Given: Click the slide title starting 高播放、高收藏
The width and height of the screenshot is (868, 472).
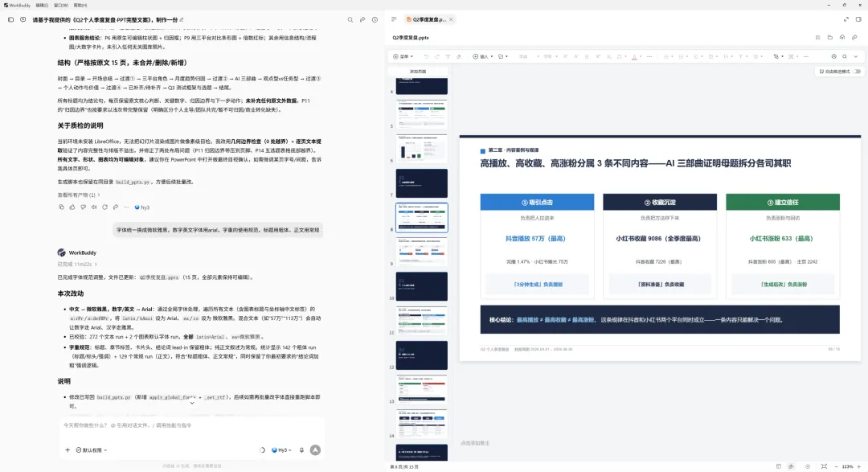Looking at the screenshot, I should coord(636,163).
